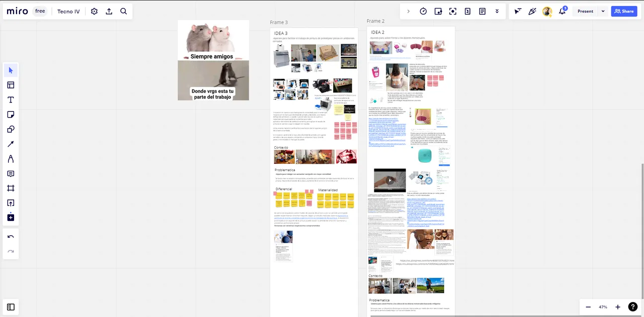Open board settings gear icon
This screenshot has height=317, width=644.
click(94, 11)
